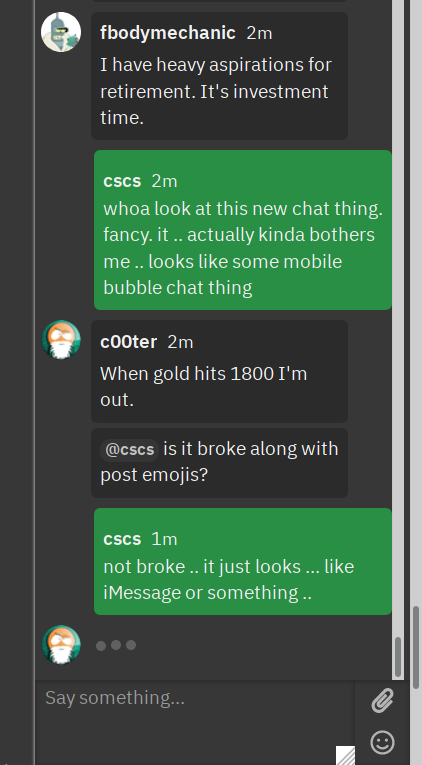Click the c00ter username
This screenshot has width=422, height=765.
128,342
